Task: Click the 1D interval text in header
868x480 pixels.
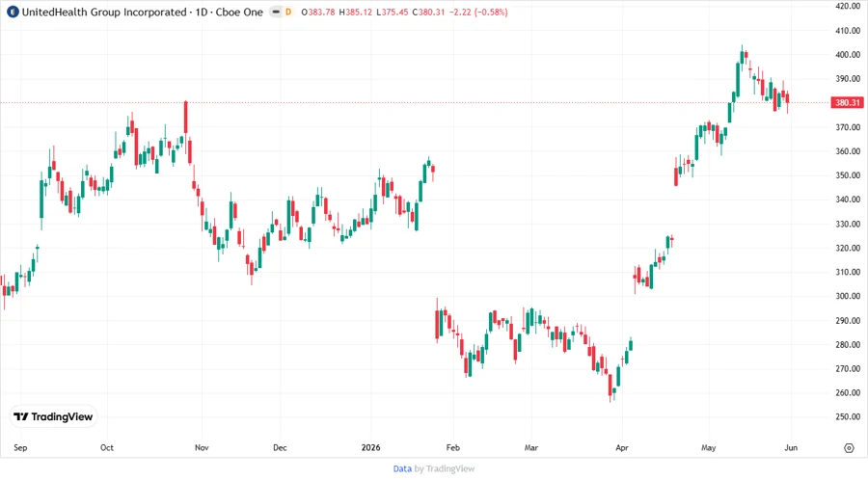Action: (x=201, y=13)
